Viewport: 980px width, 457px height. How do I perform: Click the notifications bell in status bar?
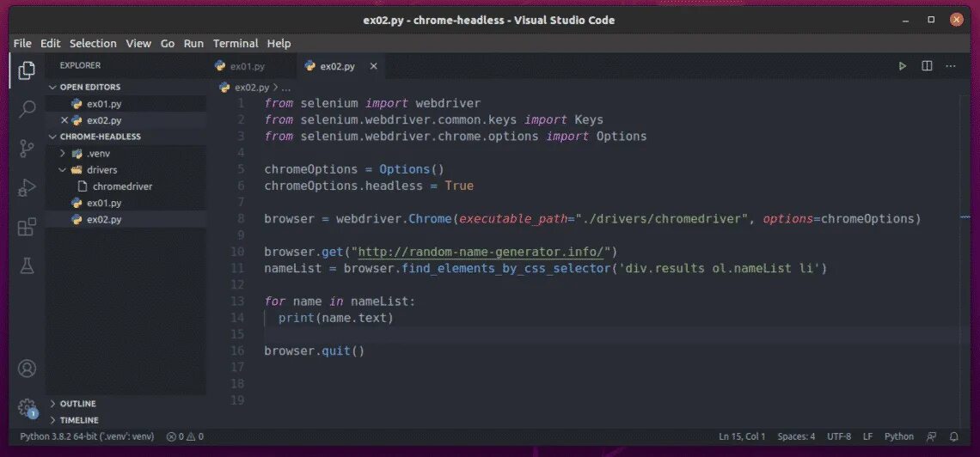(953, 436)
